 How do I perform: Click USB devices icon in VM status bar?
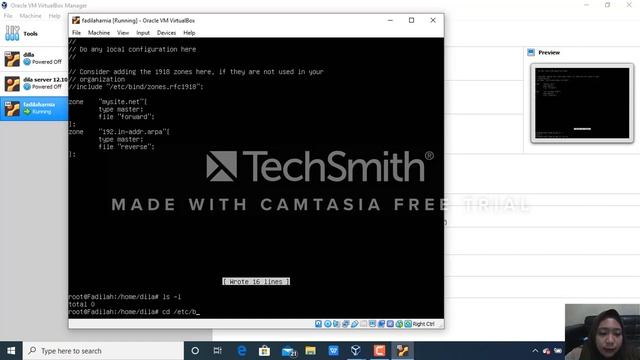[x=355, y=324]
